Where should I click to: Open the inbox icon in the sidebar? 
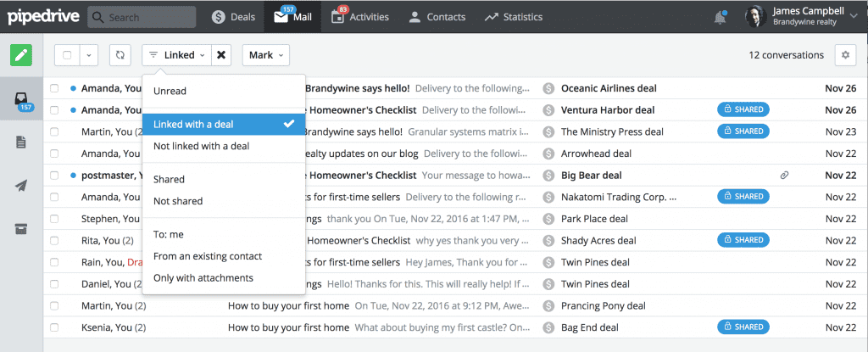click(x=21, y=99)
